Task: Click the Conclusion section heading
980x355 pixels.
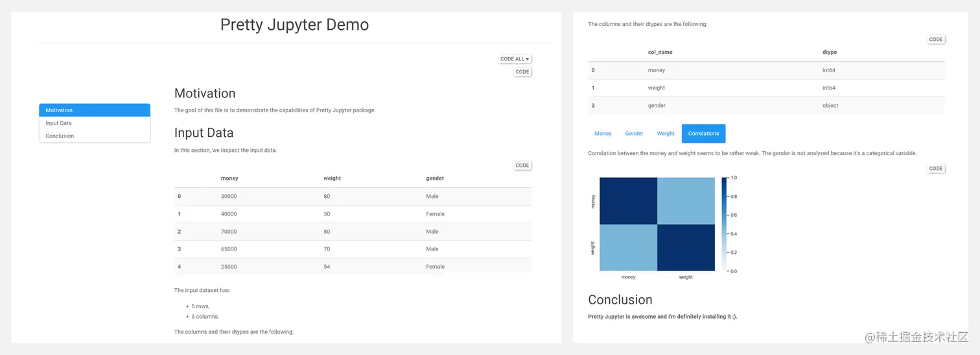Action: (x=620, y=300)
